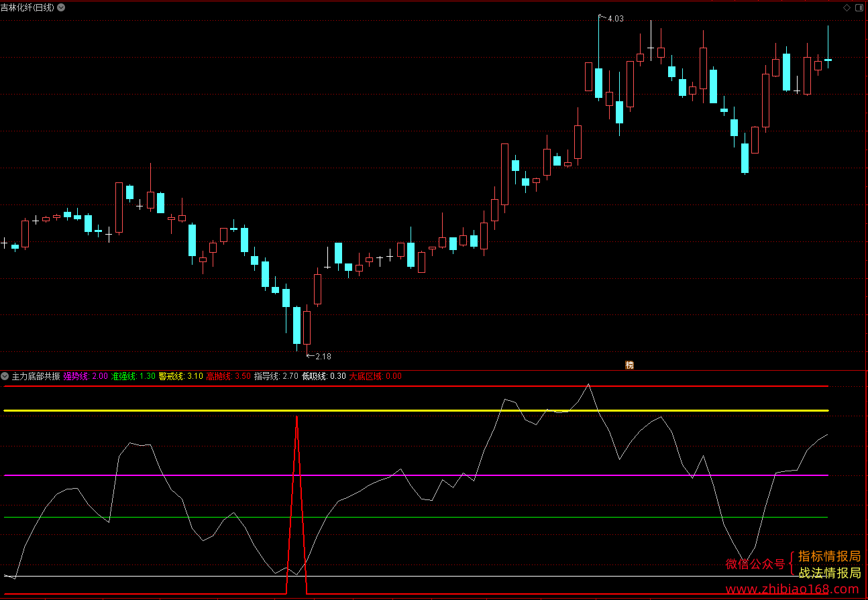Select the magenta 强势线 horizontal line
Viewport: 868px width, 600px height.
(416, 475)
